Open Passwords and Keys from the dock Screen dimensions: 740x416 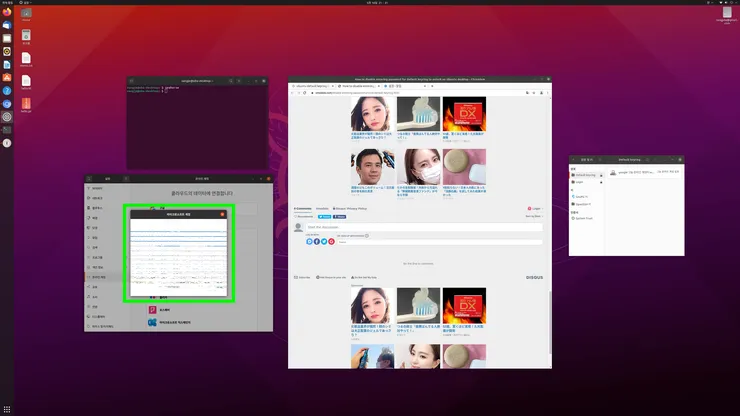click(7, 143)
